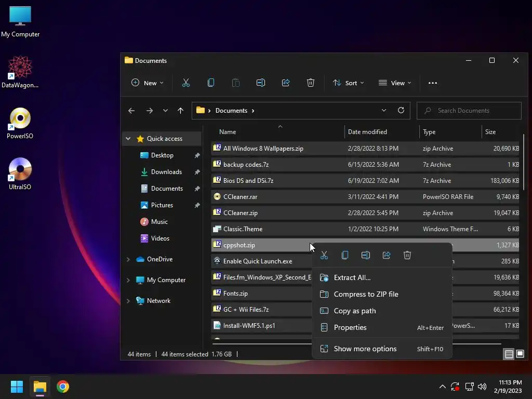Expand Network tree node
This screenshot has height=399, width=532.
click(128, 301)
